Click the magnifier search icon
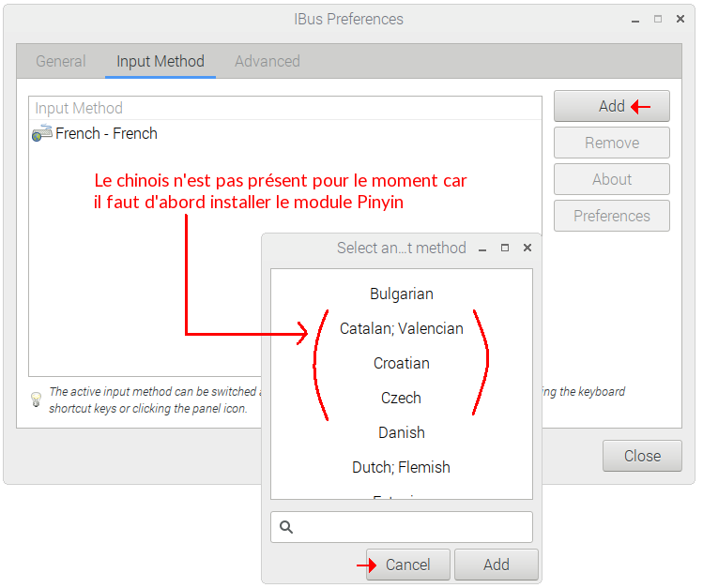The height and width of the screenshot is (588, 703). [286, 527]
